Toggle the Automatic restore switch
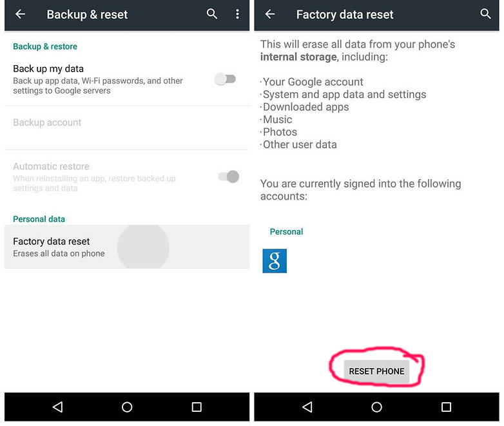Viewport: 504px width, 426px height. pos(229,177)
